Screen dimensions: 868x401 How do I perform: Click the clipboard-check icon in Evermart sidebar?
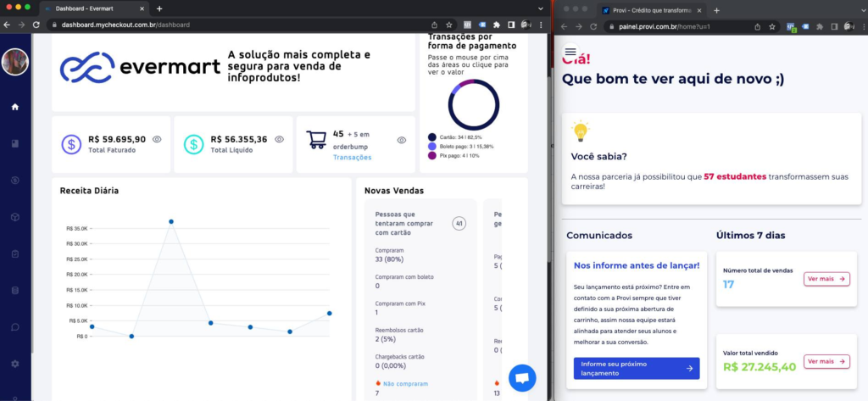click(x=15, y=253)
